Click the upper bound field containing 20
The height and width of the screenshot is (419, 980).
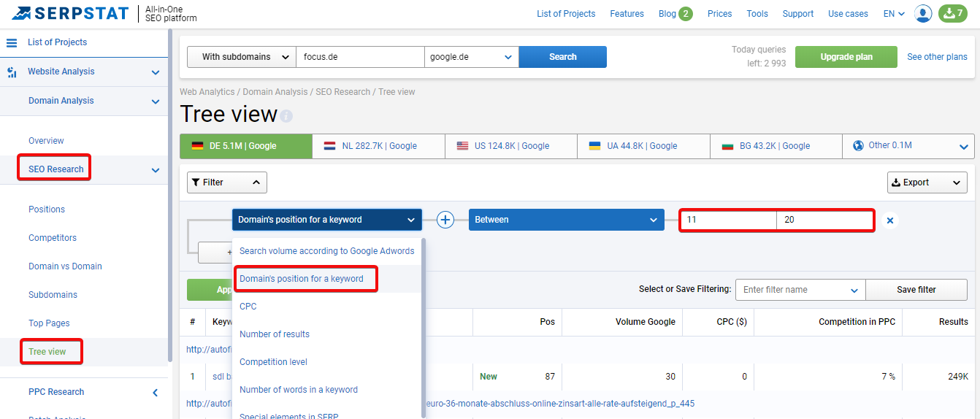pos(824,220)
